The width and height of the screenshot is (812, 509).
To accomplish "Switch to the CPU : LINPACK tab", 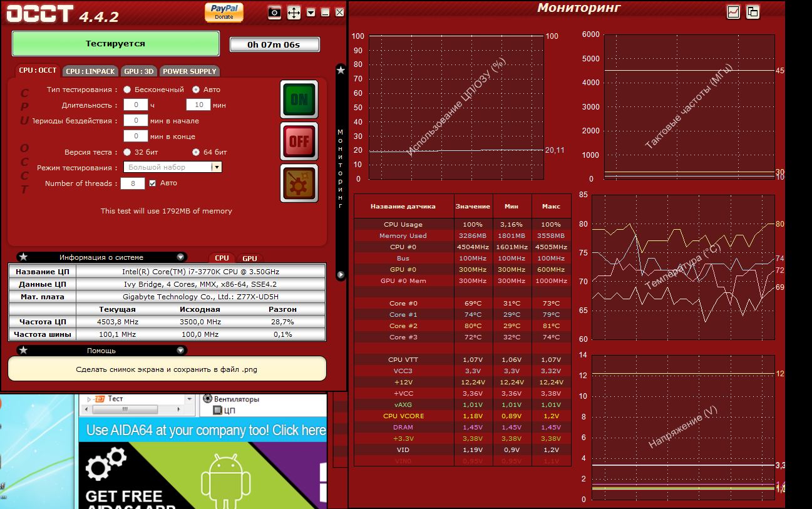I will [91, 71].
